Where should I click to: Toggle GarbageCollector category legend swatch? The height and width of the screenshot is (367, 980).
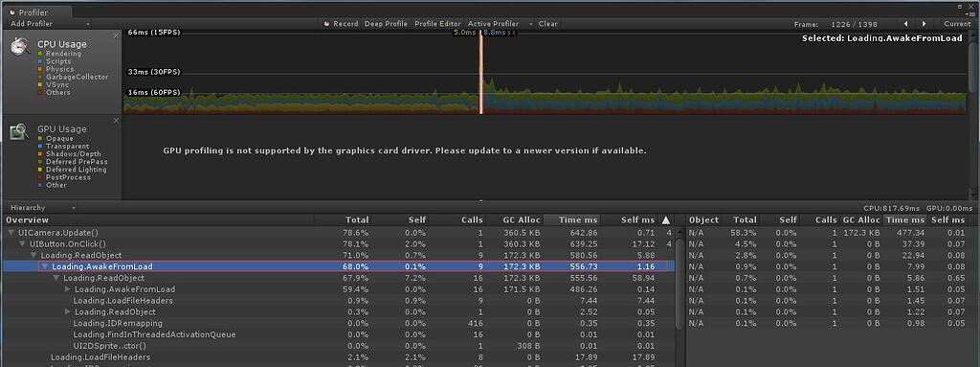pyautogui.click(x=40, y=77)
